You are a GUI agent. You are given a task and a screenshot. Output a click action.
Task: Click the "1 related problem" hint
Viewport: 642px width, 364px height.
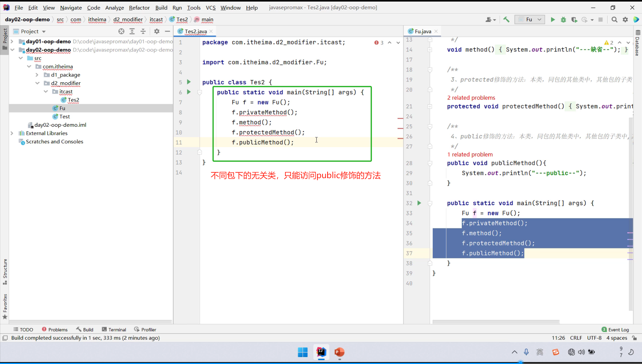[x=470, y=155]
